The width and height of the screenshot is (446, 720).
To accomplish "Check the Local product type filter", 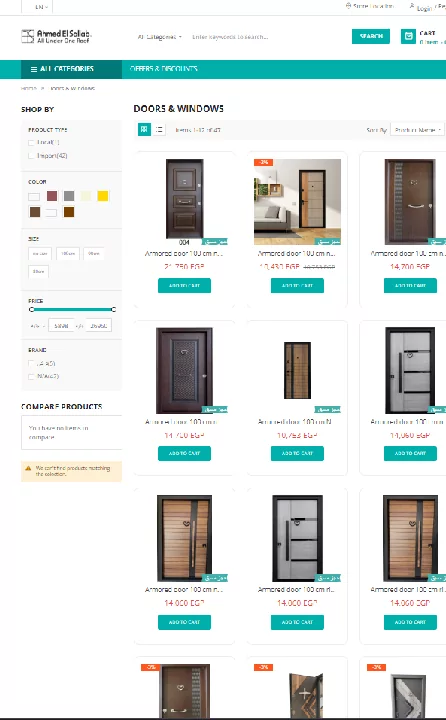I will [31, 143].
